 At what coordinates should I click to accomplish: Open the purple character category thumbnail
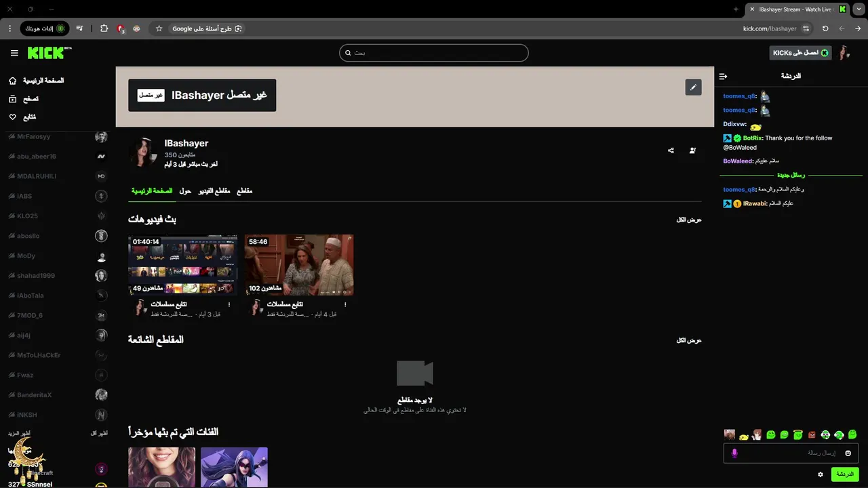coord(234,467)
